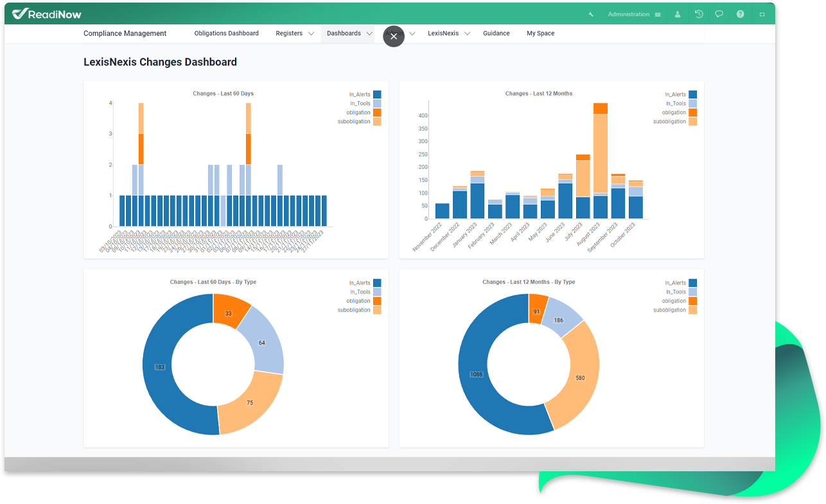Screen dimensions: 826x504
Task: Expand the LexisNexis dropdown chevron
Action: click(467, 33)
